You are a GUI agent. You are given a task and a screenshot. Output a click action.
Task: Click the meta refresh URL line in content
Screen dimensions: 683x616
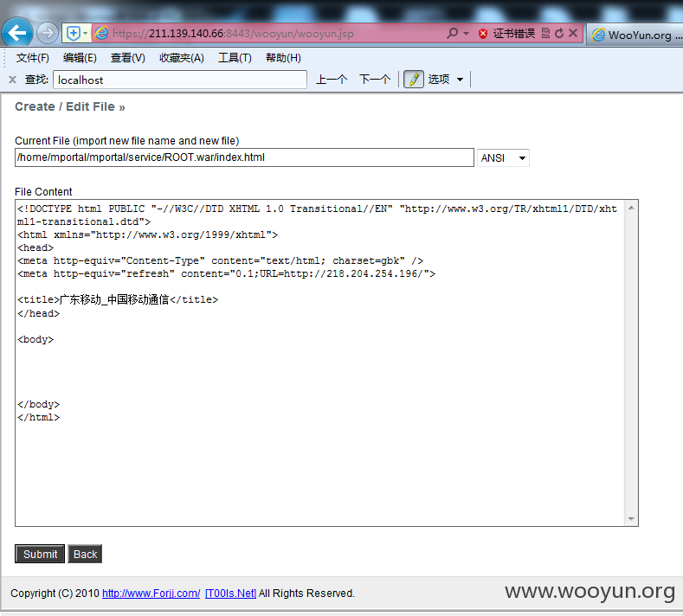pos(227,274)
